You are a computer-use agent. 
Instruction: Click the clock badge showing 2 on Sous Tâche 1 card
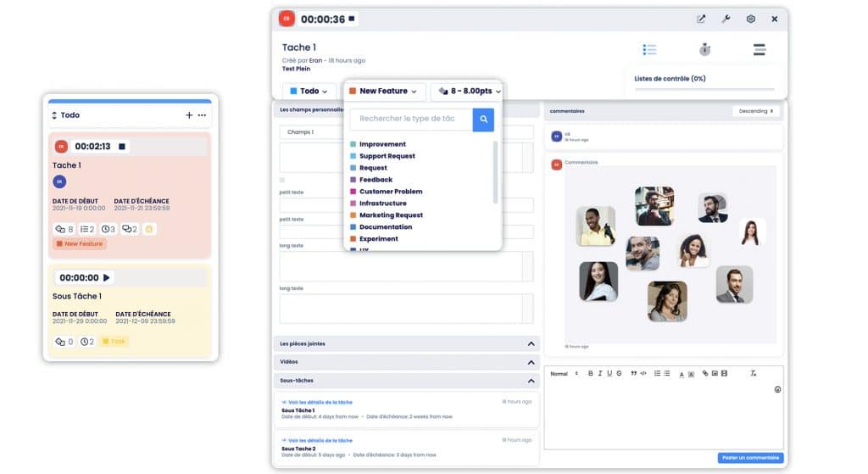(x=87, y=342)
